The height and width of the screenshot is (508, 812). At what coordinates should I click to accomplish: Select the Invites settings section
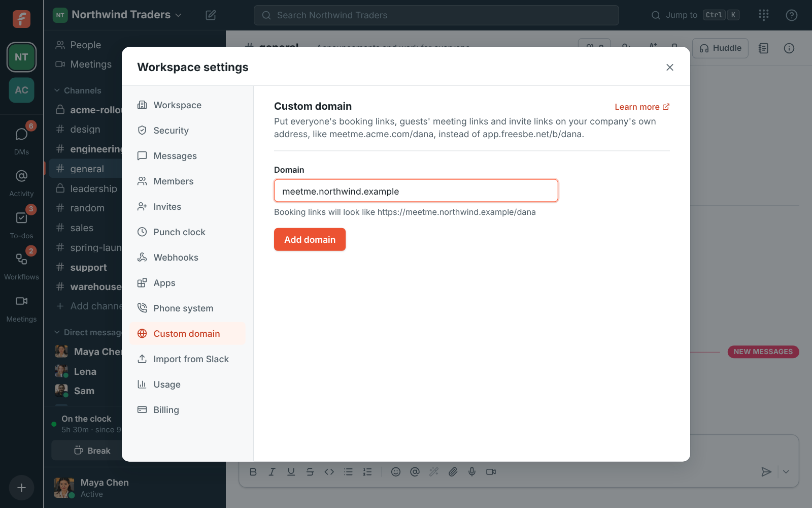(x=187, y=207)
